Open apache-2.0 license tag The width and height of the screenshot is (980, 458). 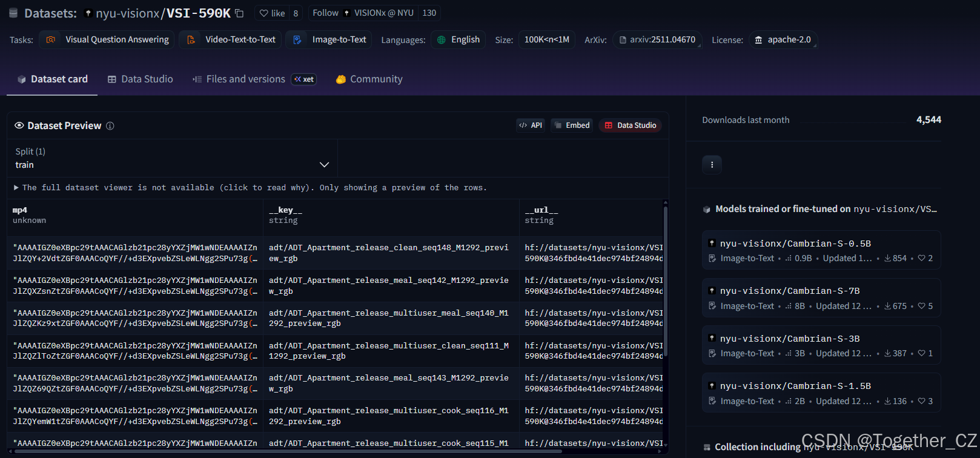[783, 39]
